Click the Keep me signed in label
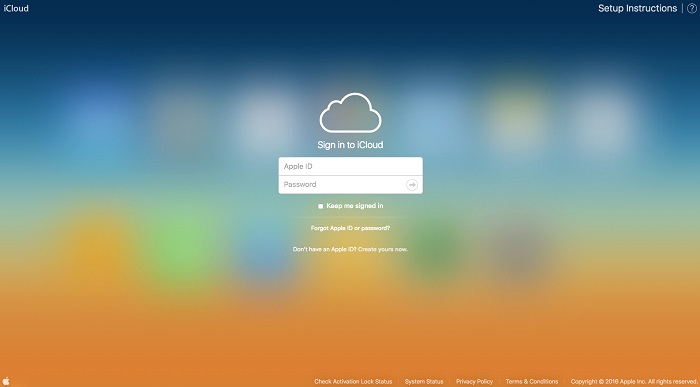This screenshot has height=387, width=700. tap(355, 206)
